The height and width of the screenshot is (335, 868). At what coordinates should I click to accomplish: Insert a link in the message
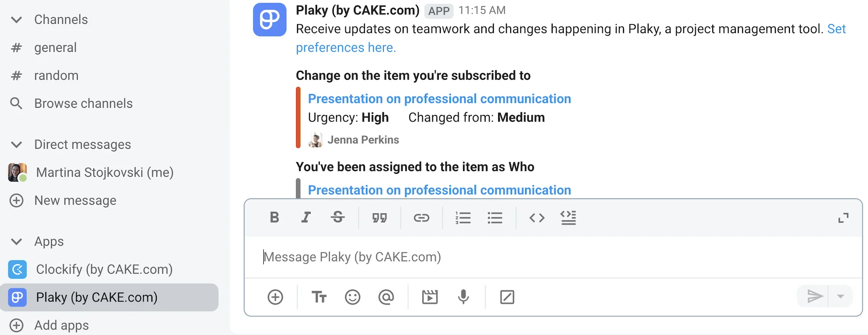[421, 218]
